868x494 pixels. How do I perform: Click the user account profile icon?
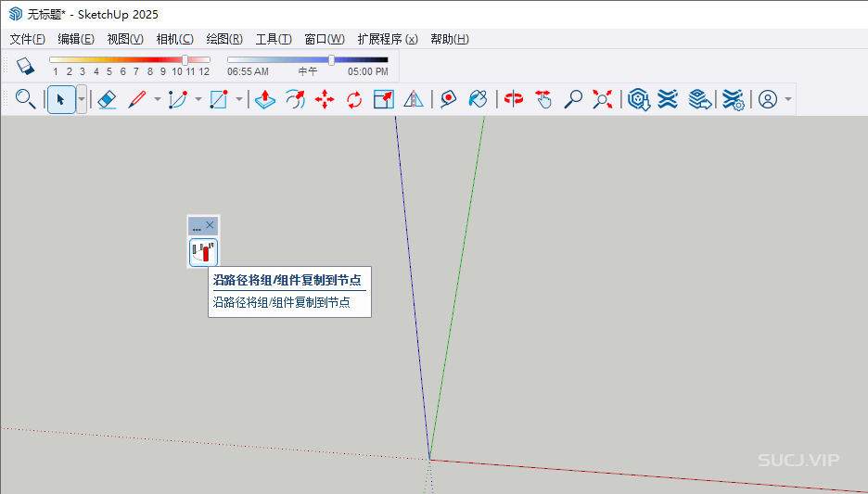point(768,99)
